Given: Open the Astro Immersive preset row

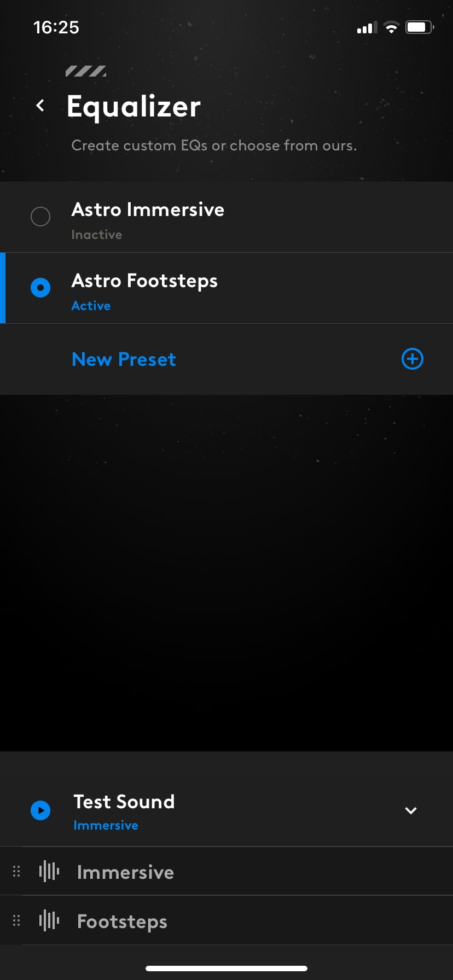Looking at the screenshot, I should 226,217.
